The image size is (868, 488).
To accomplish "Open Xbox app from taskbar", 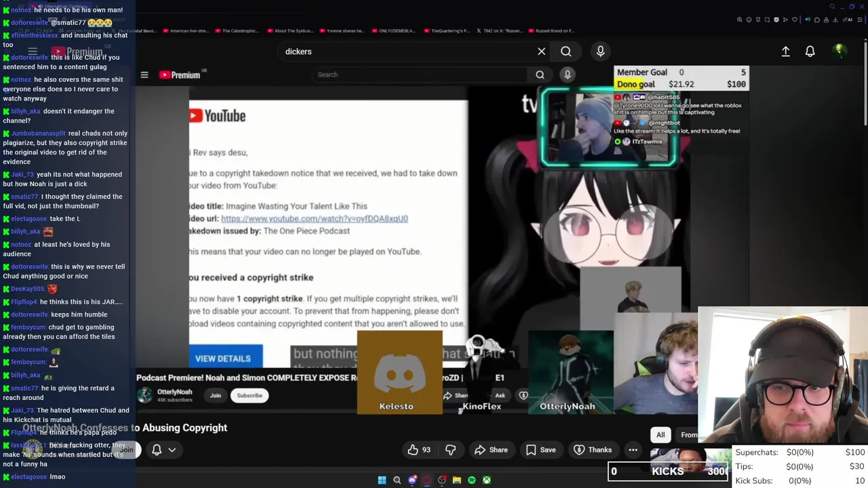I will [487, 480].
